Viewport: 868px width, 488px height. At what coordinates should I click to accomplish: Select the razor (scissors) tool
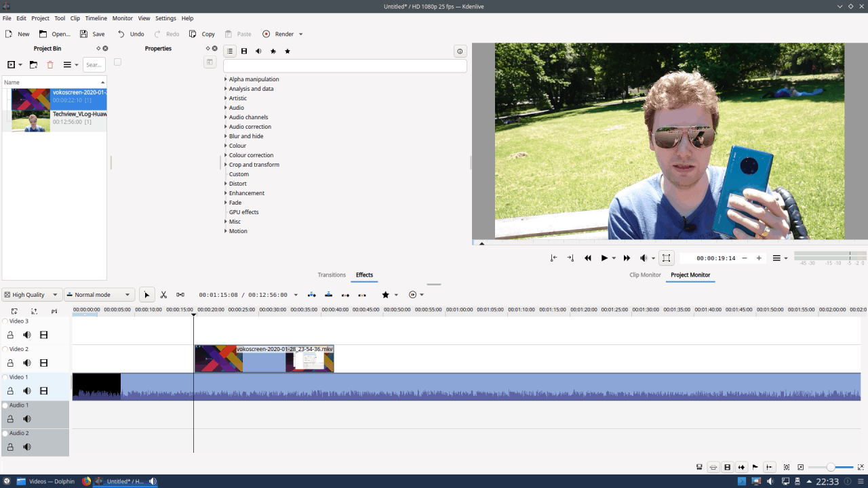[163, 295]
